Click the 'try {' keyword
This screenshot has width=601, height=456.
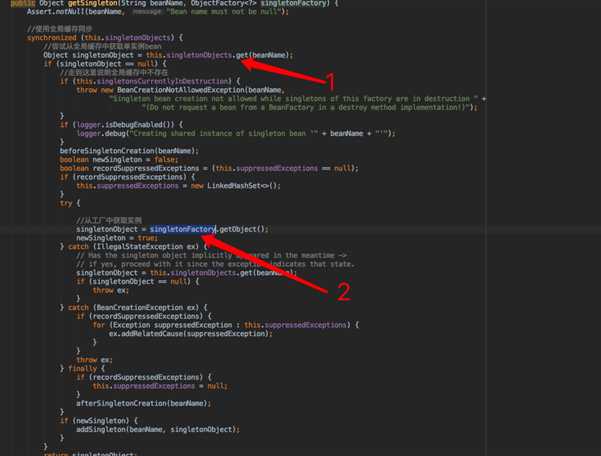70,203
